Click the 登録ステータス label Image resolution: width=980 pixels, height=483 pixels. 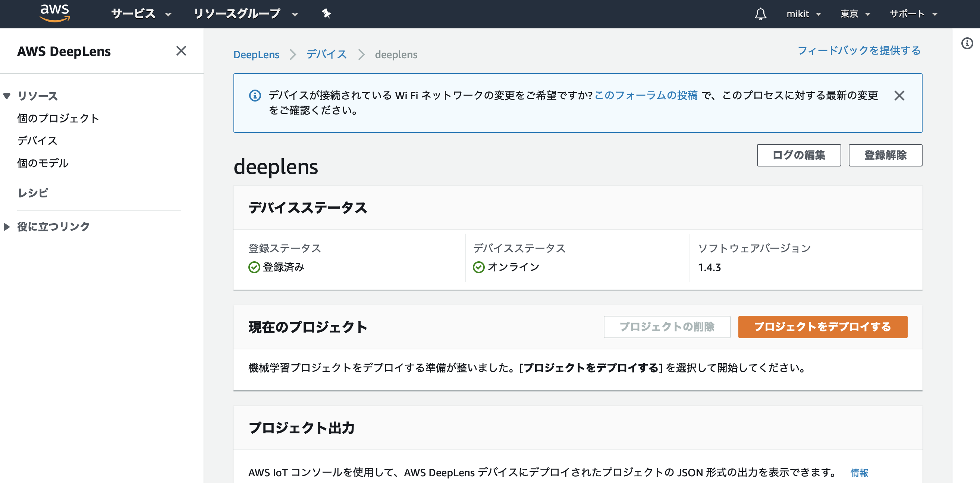285,248
